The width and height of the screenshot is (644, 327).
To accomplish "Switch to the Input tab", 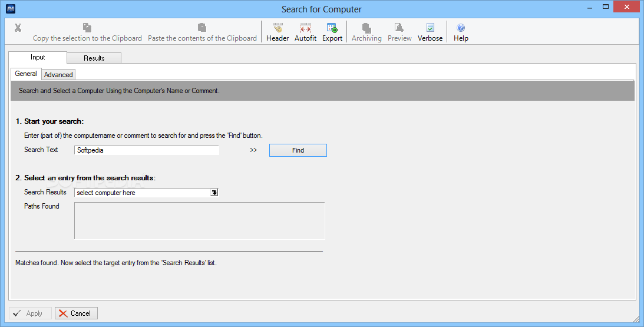I will [x=38, y=58].
